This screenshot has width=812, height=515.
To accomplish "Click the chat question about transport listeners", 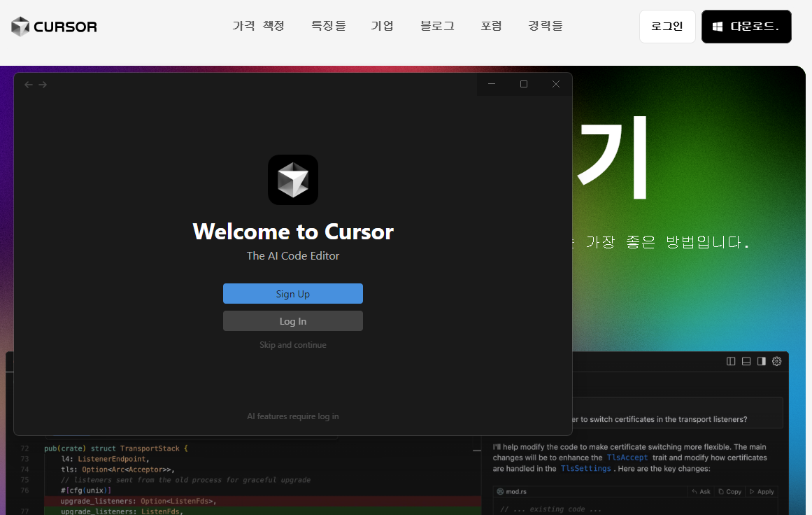I will (x=660, y=419).
